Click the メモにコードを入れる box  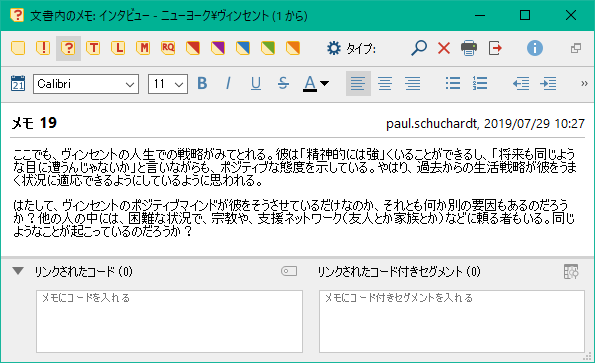click(169, 321)
